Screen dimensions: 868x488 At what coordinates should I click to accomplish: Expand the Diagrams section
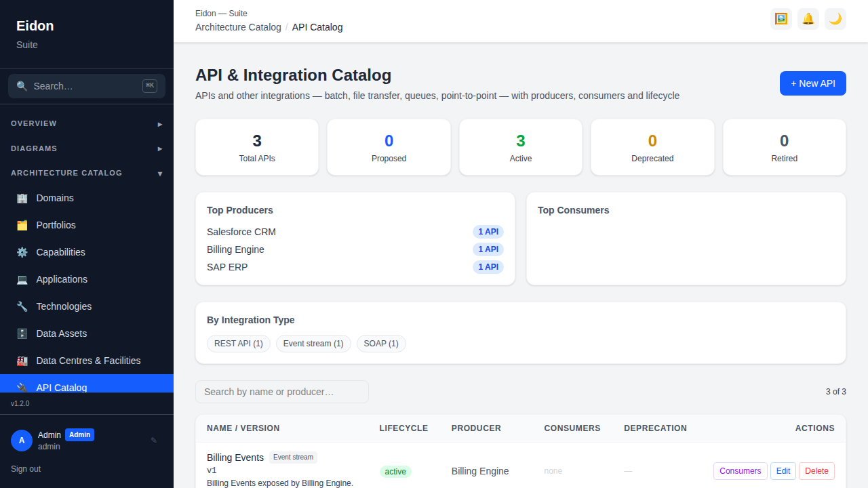[x=87, y=148]
